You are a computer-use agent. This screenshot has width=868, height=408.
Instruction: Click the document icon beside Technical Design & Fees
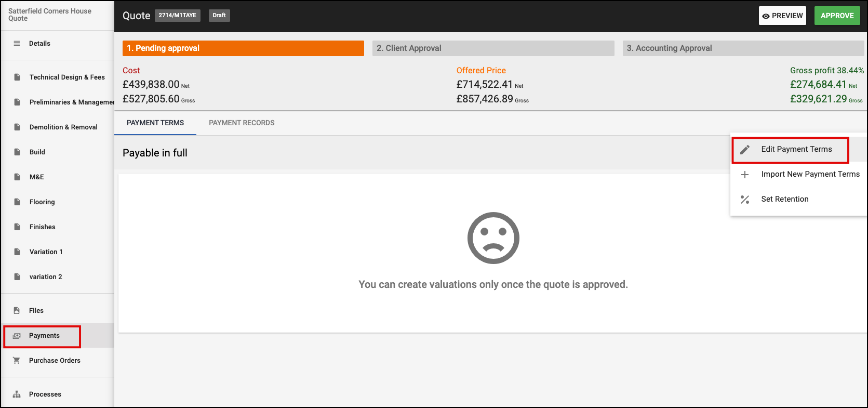tap(17, 77)
